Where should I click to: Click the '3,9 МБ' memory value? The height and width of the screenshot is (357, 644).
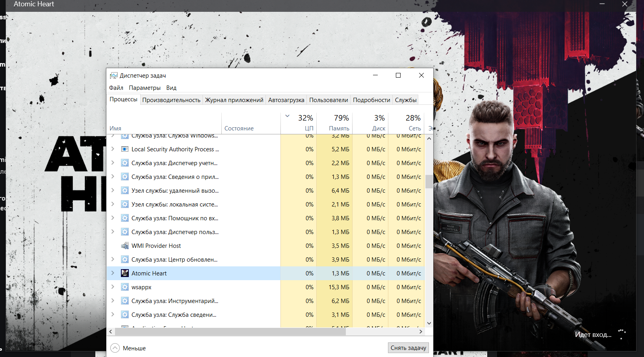[340, 260]
